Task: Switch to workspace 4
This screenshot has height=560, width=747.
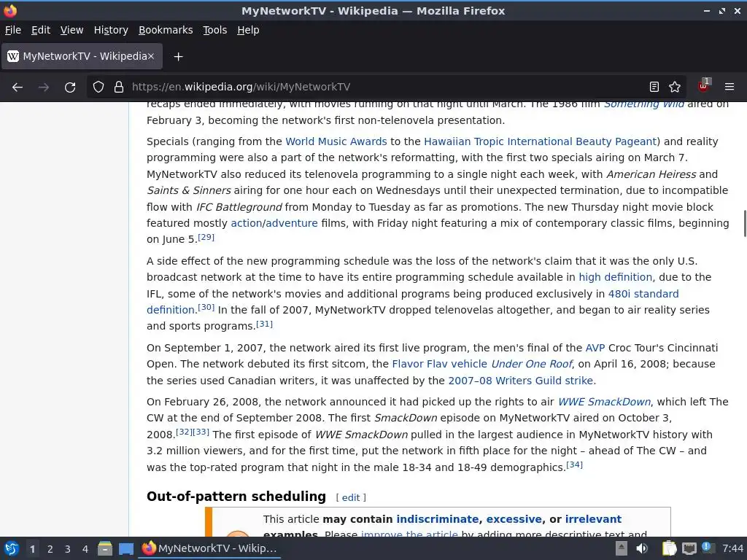Action: tap(85, 549)
